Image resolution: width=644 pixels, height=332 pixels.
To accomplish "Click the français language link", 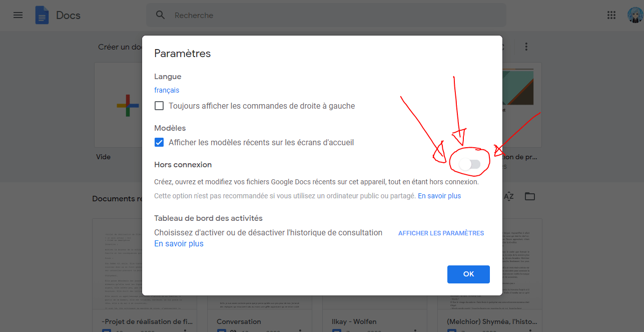I will pyautogui.click(x=167, y=90).
